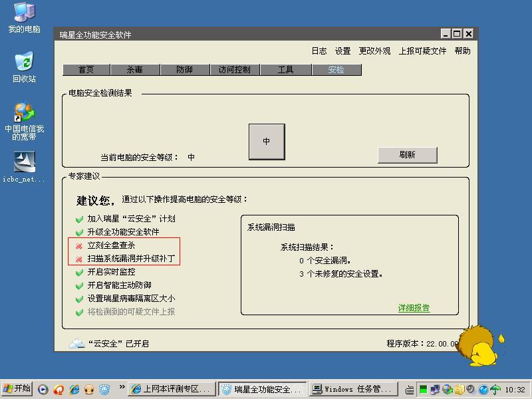Image resolution: width=532 pixels, height=399 pixels.
Task: Click the keyboard tray icon
Action: (x=410, y=390)
